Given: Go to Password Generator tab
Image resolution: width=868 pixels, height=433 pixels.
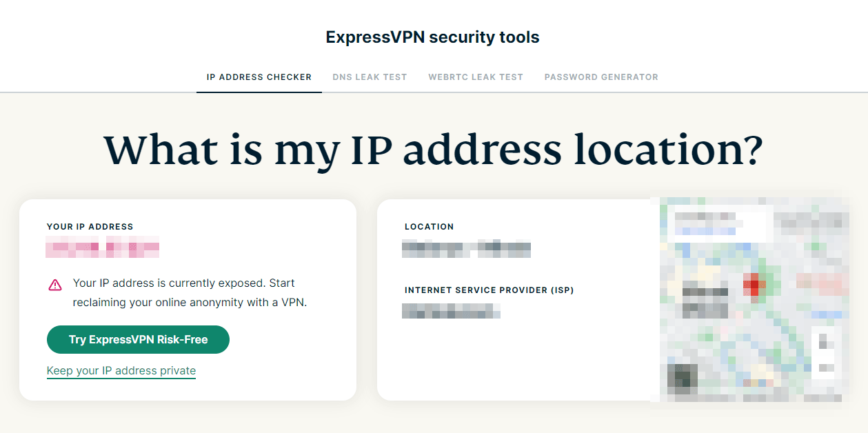Looking at the screenshot, I should coord(601,77).
